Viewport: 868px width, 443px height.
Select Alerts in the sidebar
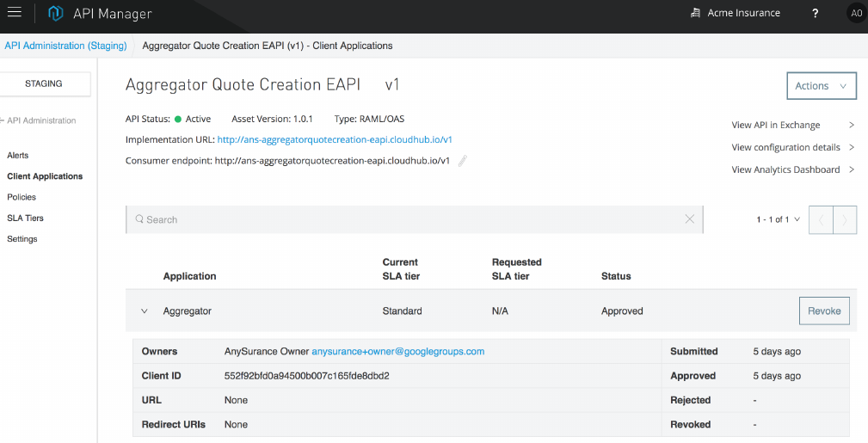pos(18,156)
